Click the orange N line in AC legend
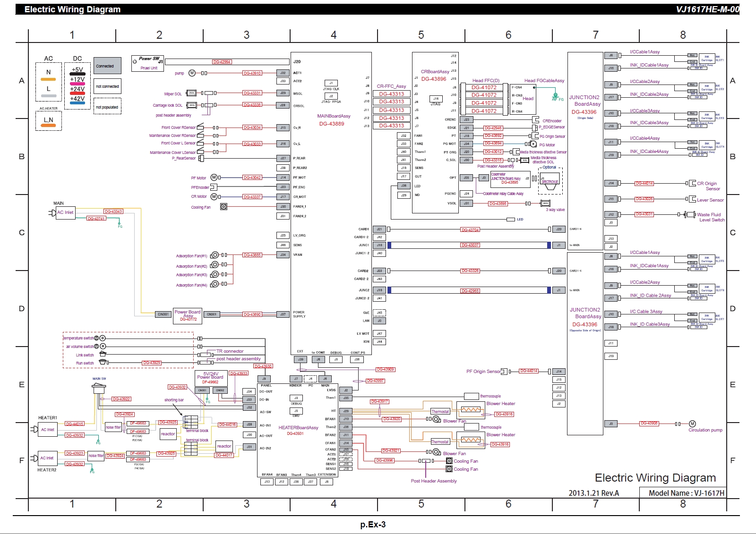Image resolution: width=756 pixels, height=534 pixels. 48,79
